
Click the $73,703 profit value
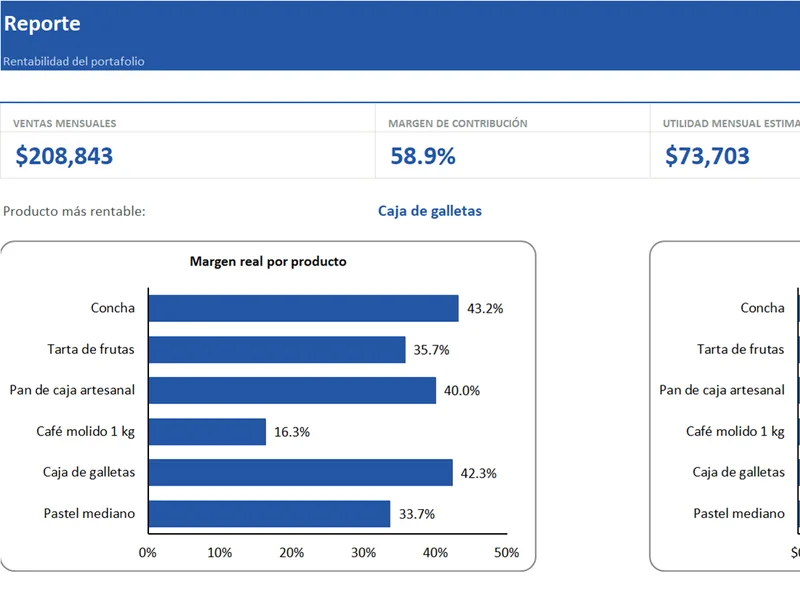pyautogui.click(x=707, y=156)
